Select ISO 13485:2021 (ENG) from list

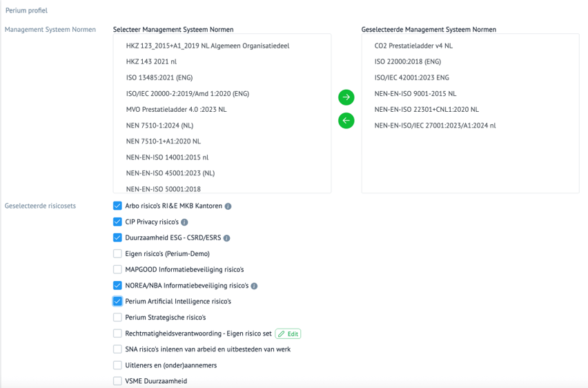(159, 77)
